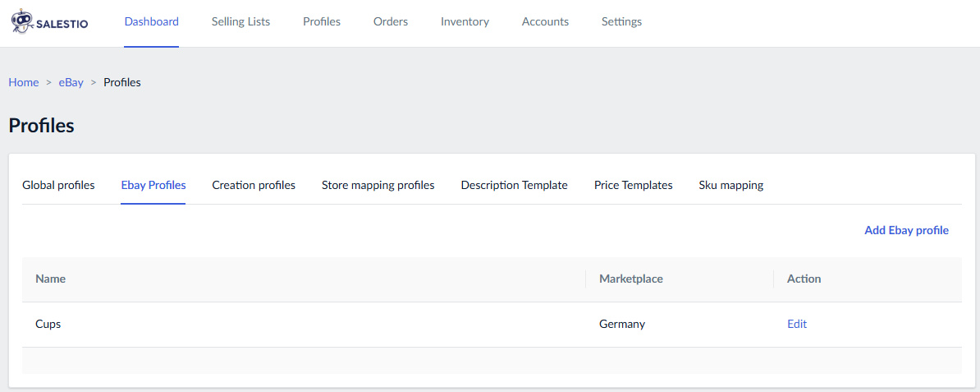Open the Dashboard menu item
Image resolution: width=980 pixels, height=392 pixels.
[152, 22]
